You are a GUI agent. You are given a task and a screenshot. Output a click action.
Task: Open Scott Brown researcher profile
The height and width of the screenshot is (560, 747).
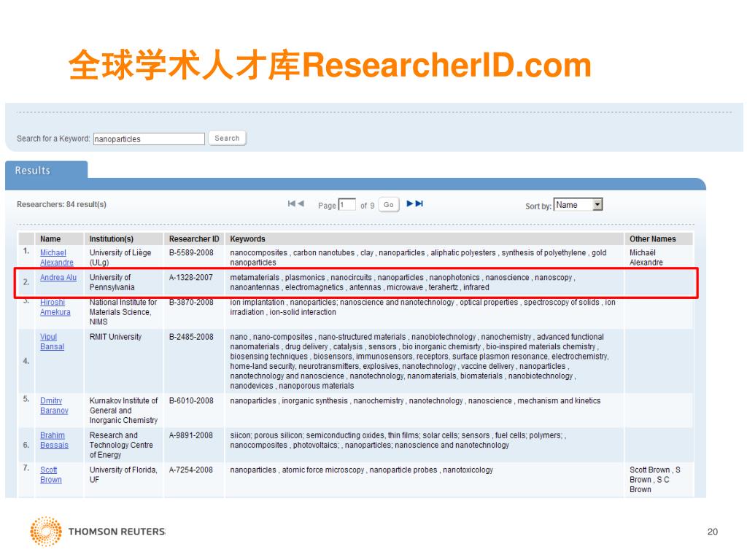pos(50,475)
